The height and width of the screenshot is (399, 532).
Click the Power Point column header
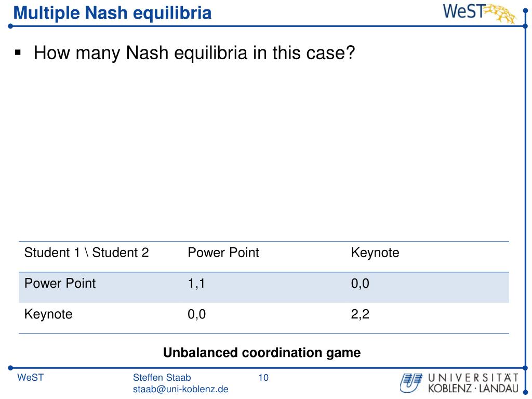click(x=223, y=253)
